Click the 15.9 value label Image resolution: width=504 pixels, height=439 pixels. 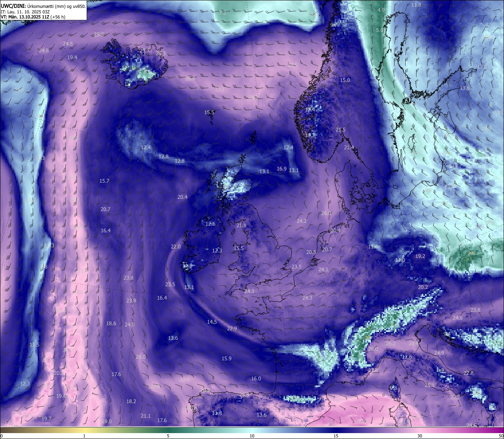click(226, 358)
